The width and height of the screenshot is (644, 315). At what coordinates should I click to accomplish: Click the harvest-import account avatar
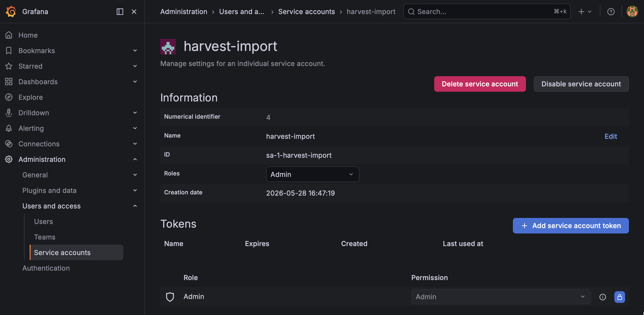pyautogui.click(x=168, y=46)
